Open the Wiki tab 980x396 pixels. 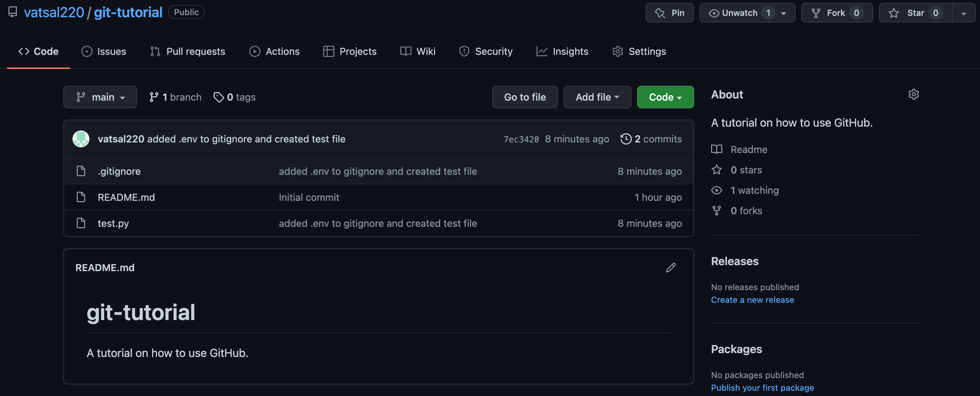(418, 51)
